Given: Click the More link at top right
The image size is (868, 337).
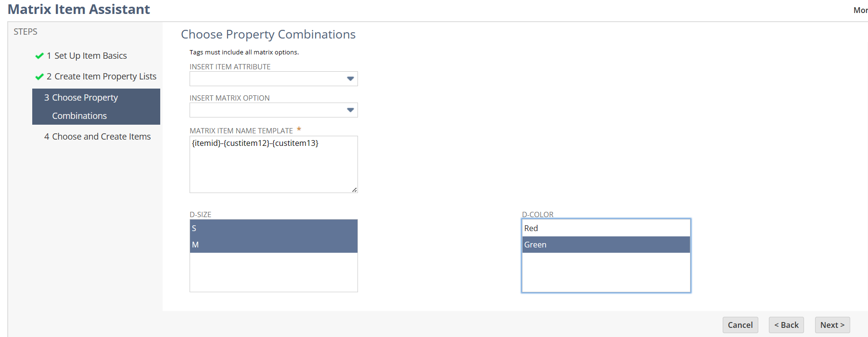Looking at the screenshot, I should 860,10.
